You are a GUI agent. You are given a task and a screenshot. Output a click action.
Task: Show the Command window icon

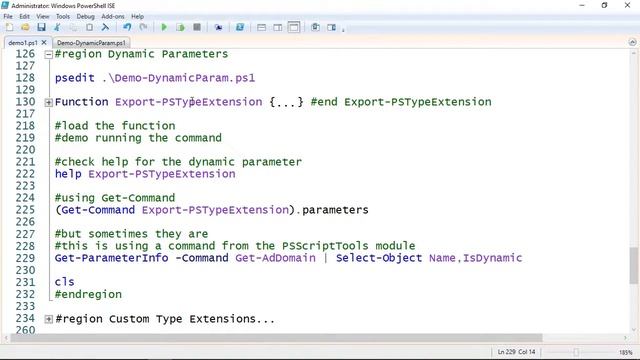pyautogui.click(x=315, y=27)
